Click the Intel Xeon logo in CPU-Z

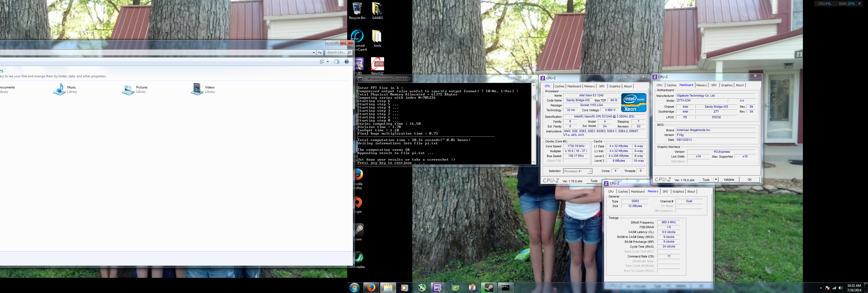coord(633,103)
